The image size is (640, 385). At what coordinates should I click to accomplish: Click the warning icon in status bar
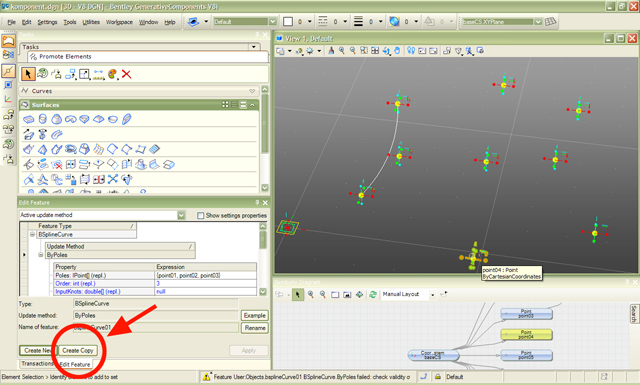[x=207, y=377]
